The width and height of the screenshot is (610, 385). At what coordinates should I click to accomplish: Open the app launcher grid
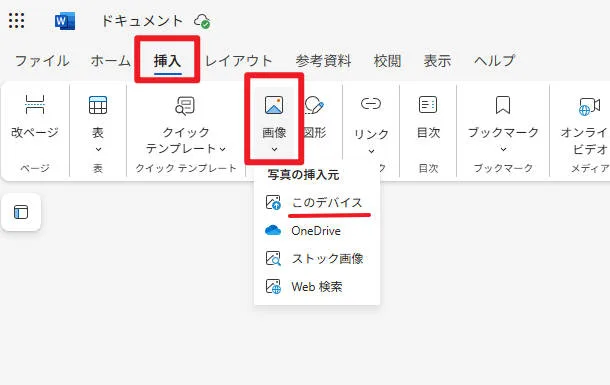(x=16, y=21)
